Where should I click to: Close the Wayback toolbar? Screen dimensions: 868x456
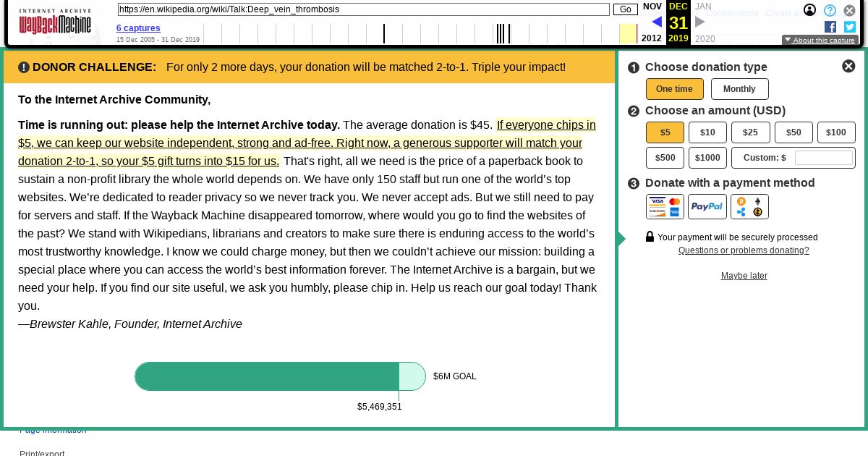coord(850,10)
